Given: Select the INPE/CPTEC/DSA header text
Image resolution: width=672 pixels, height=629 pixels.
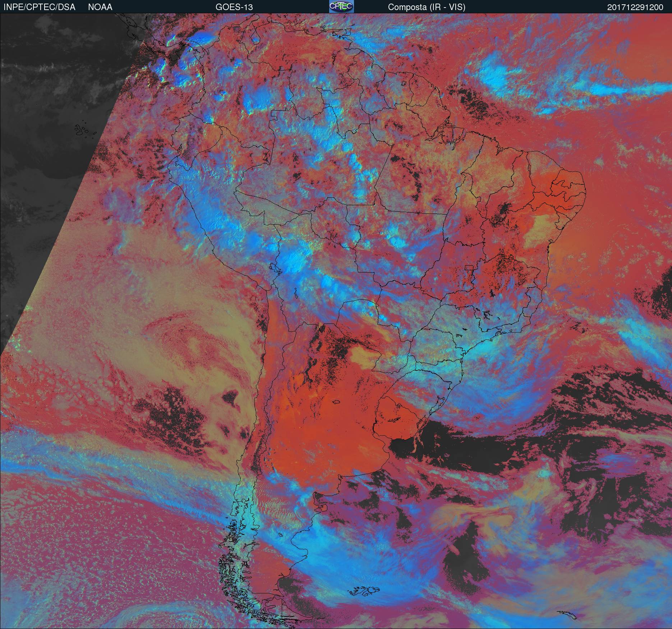Looking at the screenshot, I should pyautogui.click(x=39, y=7).
